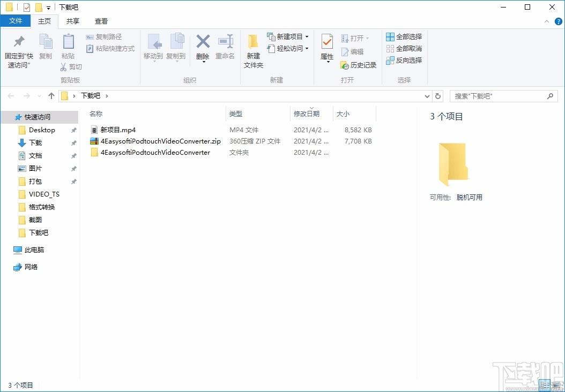Expand address bar history dropdown

pos(427,96)
